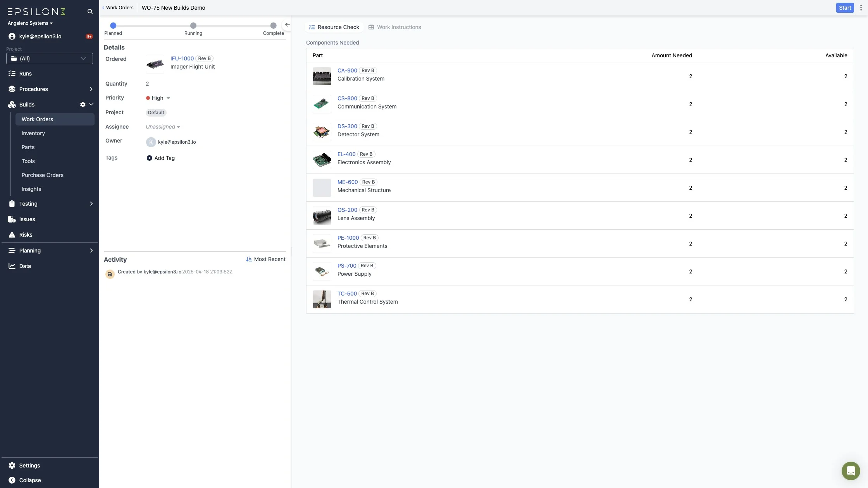Click the blue Start button
This screenshot has width=868, height=488.
pyautogui.click(x=845, y=8)
